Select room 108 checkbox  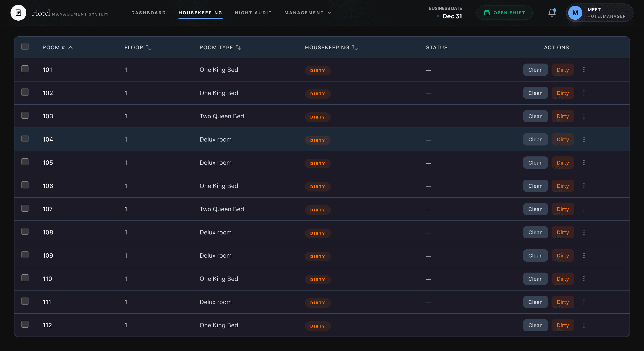coord(25,232)
